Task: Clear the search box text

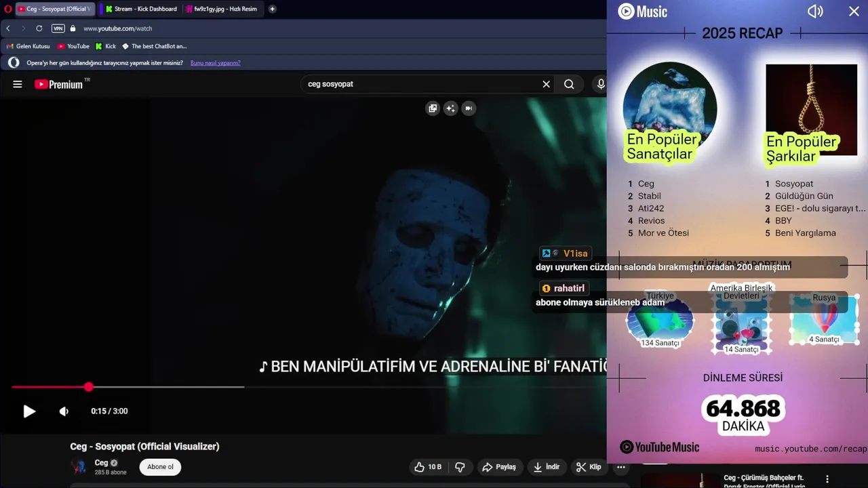Action: 546,84
